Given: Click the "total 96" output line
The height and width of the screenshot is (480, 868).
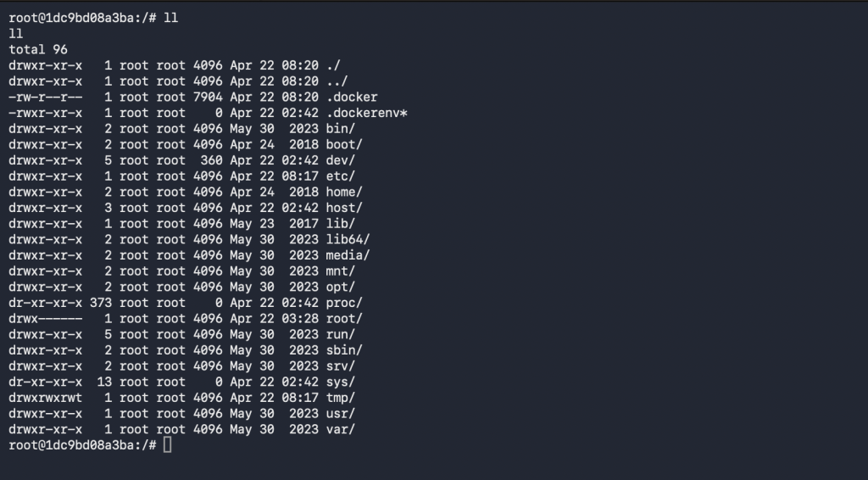Looking at the screenshot, I should [x=38, y=49].
